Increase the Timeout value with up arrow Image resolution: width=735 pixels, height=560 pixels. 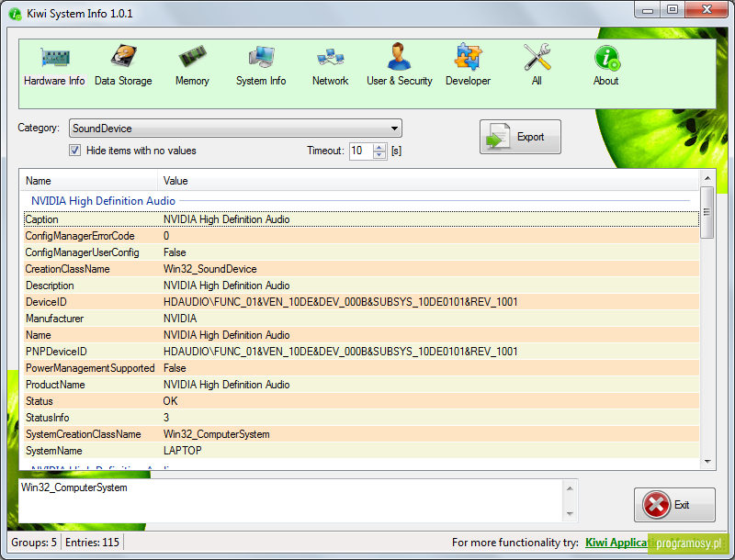pos(379,147)
